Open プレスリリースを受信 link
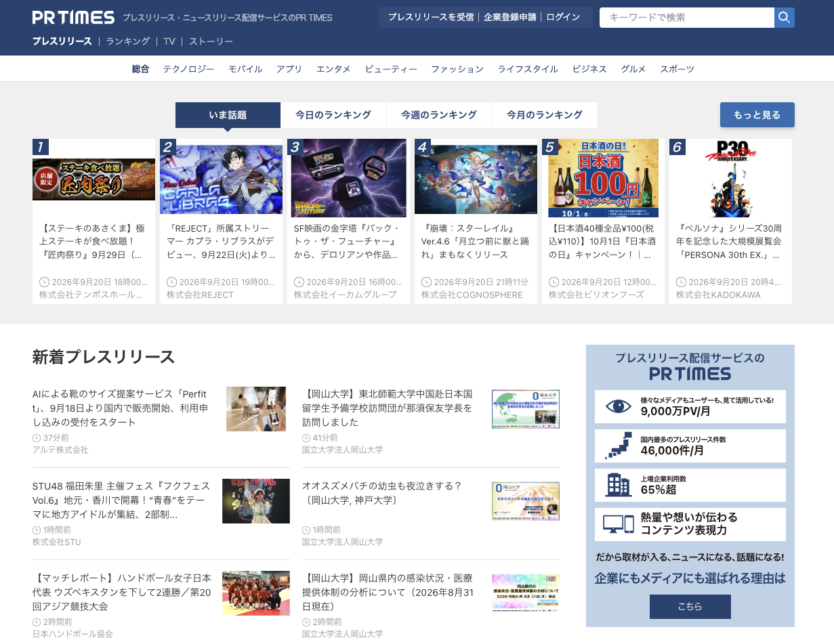The height and width of the screenshot is (644, 834). coord(431,18)
